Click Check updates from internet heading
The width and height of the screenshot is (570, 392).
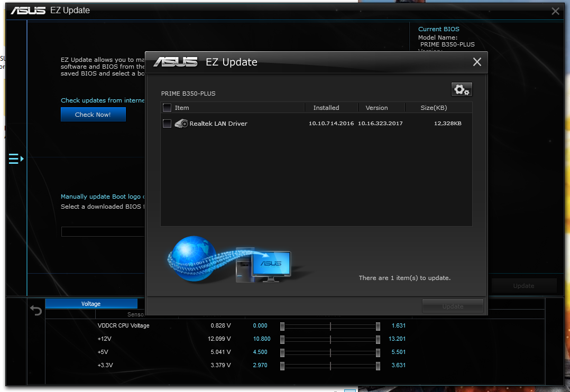click(x=103, y=100)
